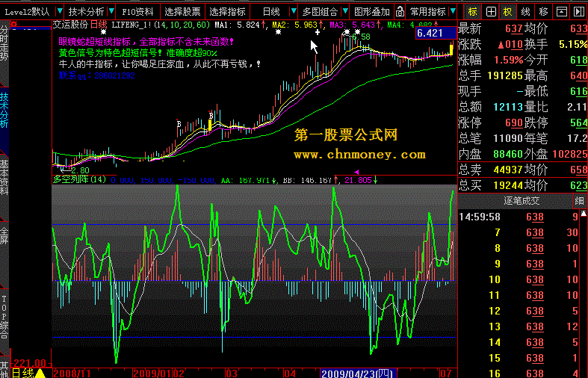Click the Level2默认 toolbar button
This screenshot has width=588, height=378.
(x=28, y=12)
